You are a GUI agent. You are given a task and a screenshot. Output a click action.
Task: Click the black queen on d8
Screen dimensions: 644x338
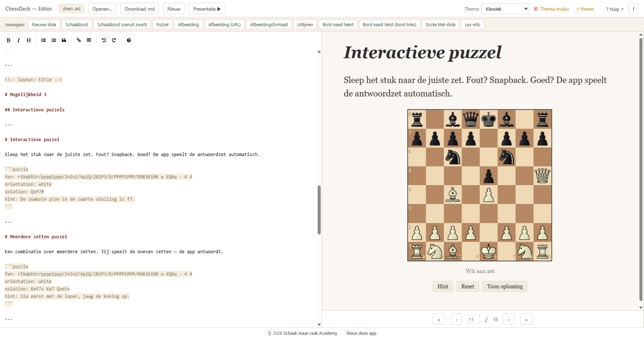tap(471, 119)
